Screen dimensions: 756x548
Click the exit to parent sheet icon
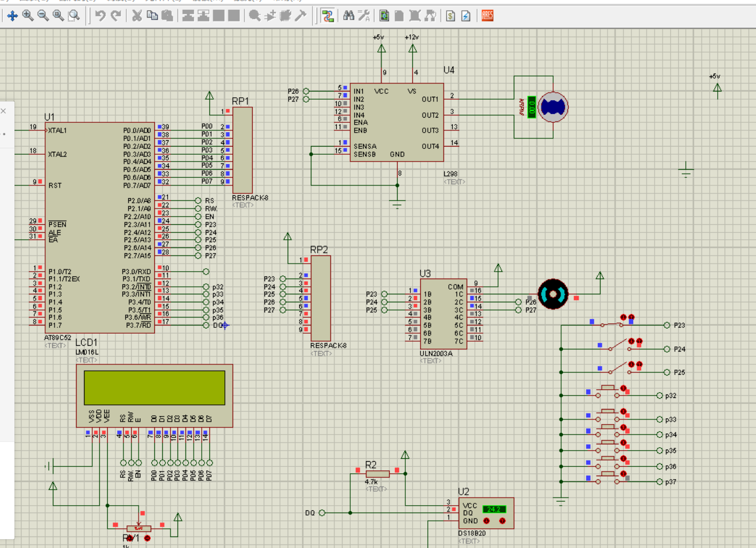(x=430, y=16)
